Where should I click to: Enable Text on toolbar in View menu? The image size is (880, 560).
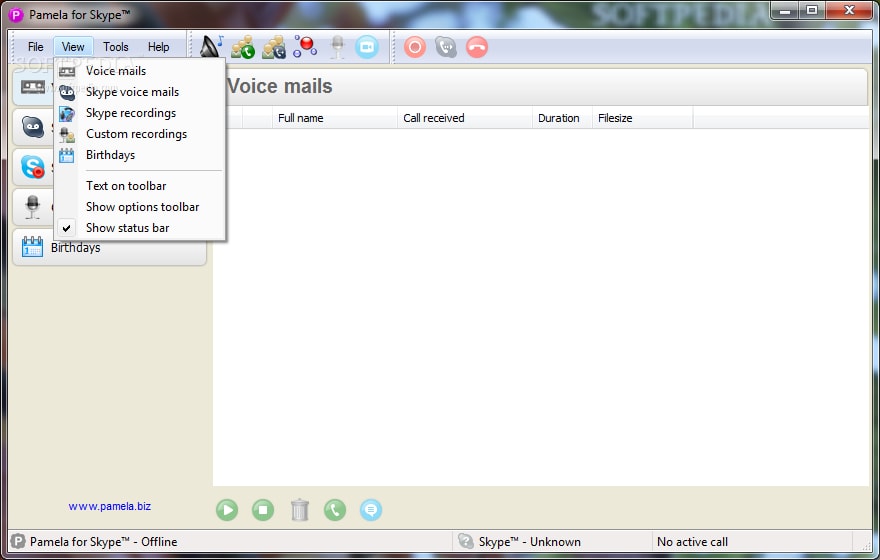coord(140,186)
